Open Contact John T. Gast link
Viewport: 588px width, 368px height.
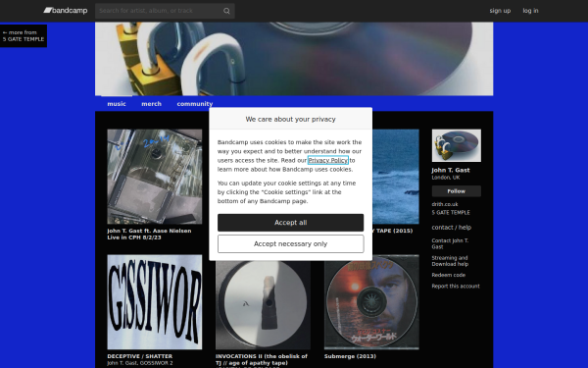450,243
